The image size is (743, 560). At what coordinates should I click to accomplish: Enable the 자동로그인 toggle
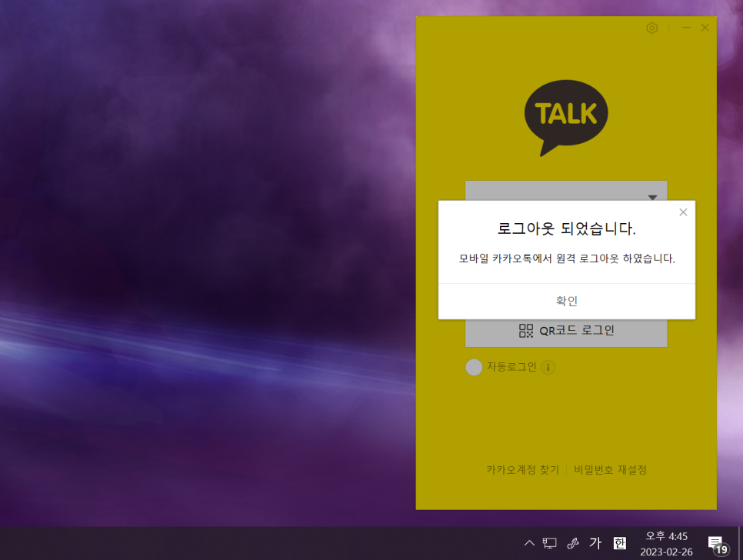coord(474,367)
